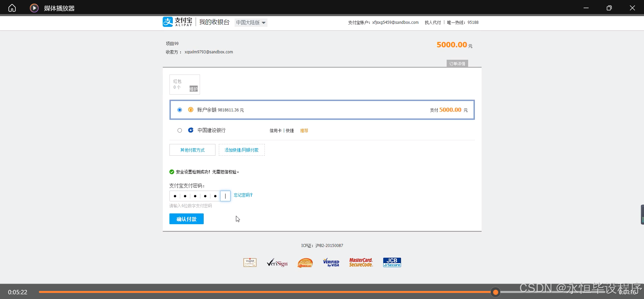644x299 pixels.
Task: Click the first password digit box
Action: (x=175, y=196)
